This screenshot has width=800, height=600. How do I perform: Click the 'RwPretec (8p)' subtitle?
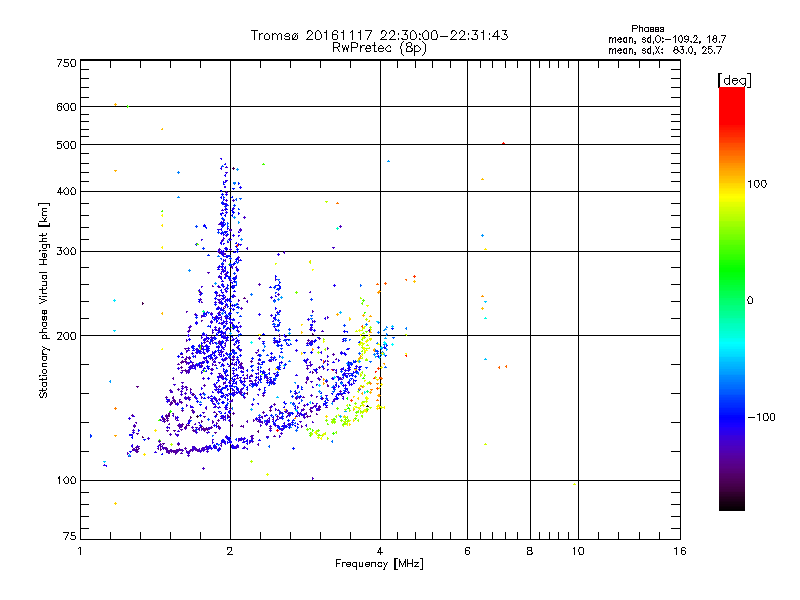(380, 48)
